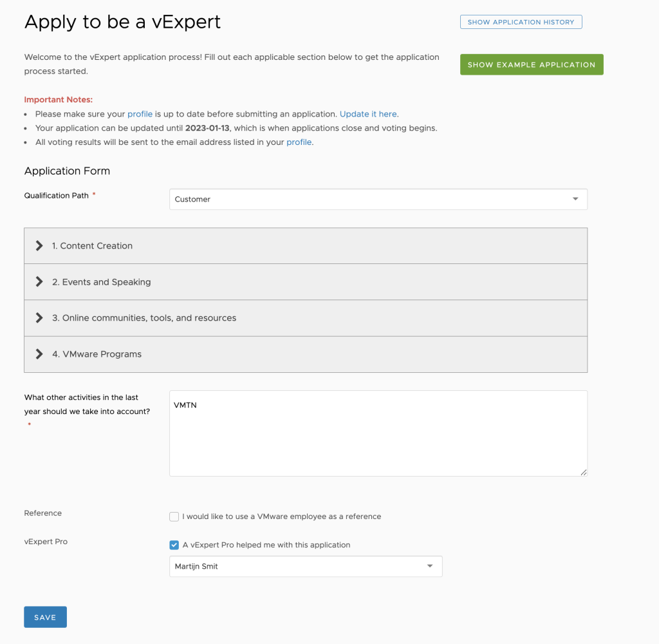Open the Martijn Smit selection dropdown
This screenshot has height=644, width=659.
pyautogui.click(x=305, y=566)
